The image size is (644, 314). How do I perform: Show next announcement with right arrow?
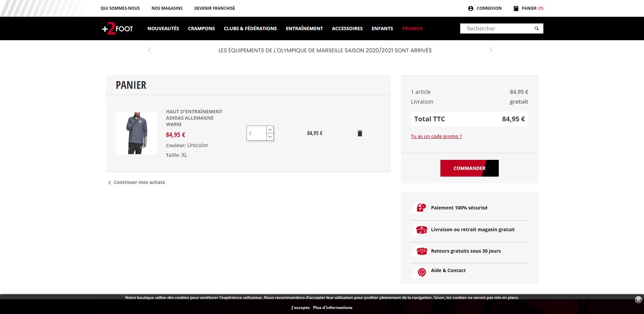(x=491, y=50)
